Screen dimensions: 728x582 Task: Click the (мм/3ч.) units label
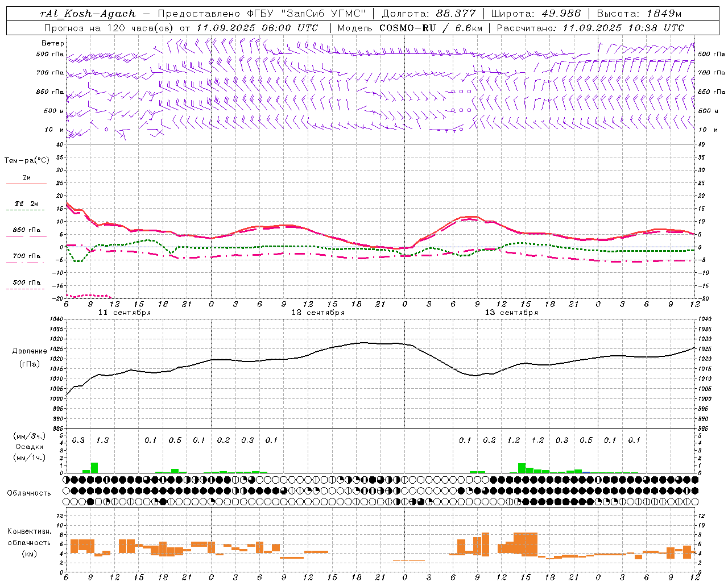[30, 436]
